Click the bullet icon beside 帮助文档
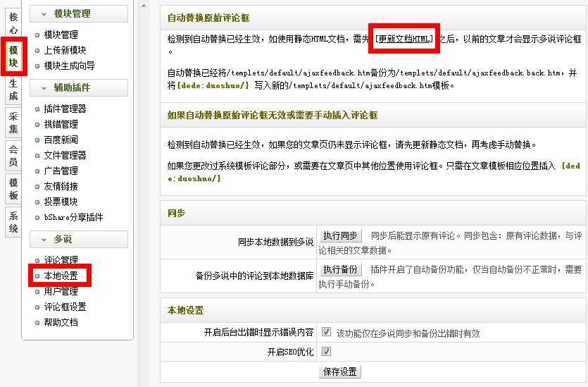588x387 pixels. [x=37, y=323]
